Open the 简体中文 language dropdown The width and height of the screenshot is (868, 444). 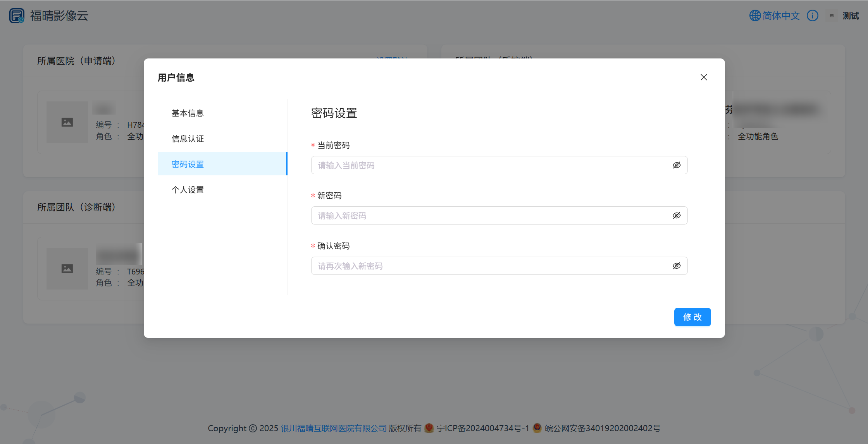781,16
